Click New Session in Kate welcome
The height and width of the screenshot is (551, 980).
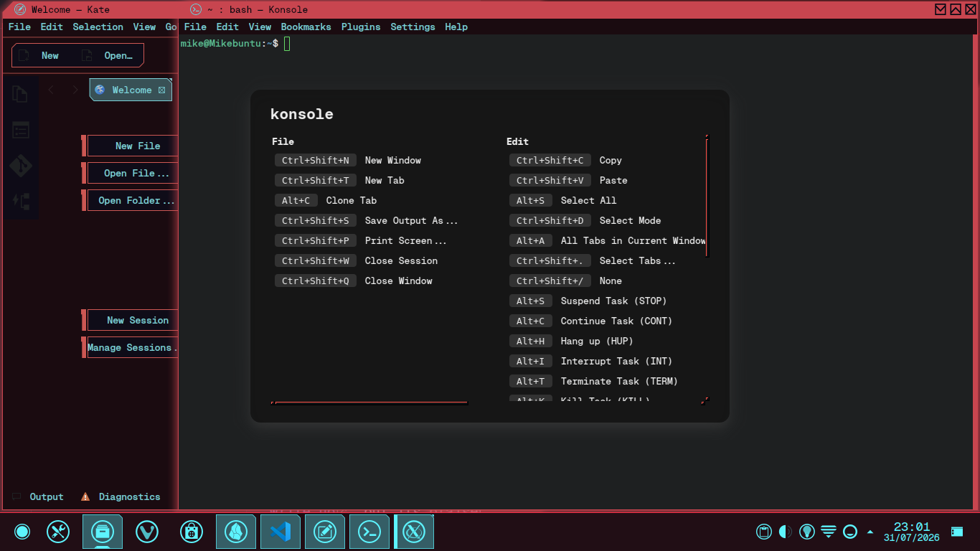tap(132, 320)
